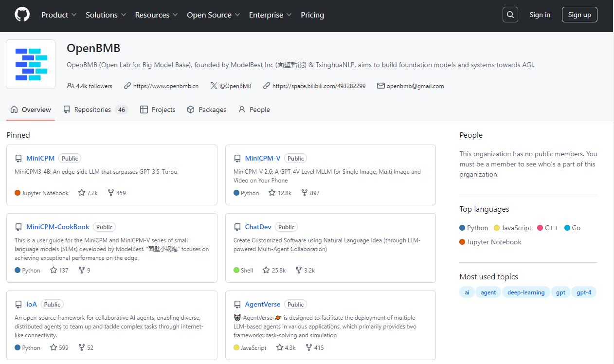
Task: Click the fork icon on MiniCPM-V card
Action: [305, 193]
